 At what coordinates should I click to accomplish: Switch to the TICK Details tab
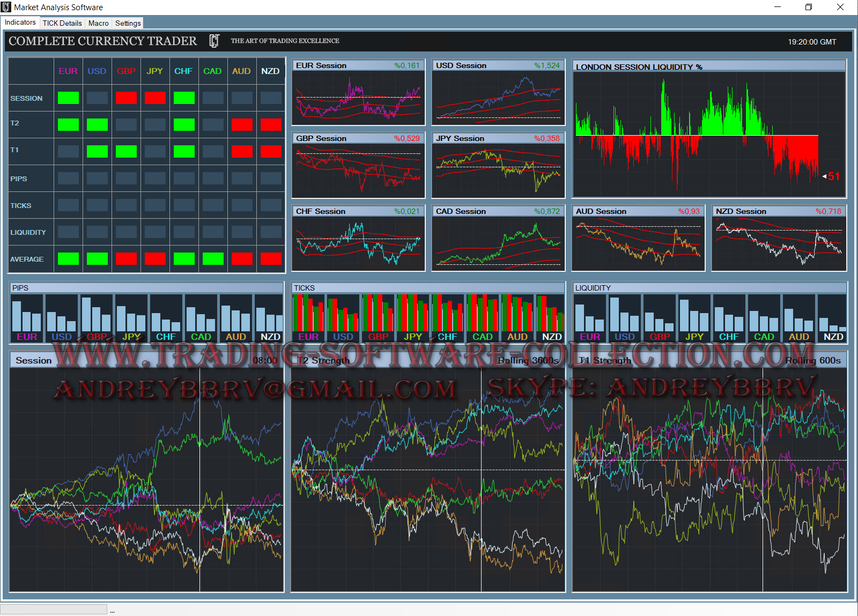62,23
